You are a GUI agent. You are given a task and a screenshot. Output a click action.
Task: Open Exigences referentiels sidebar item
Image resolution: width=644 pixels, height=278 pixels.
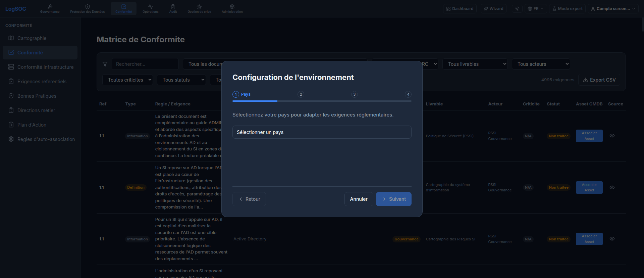click(x=40, y=82)
